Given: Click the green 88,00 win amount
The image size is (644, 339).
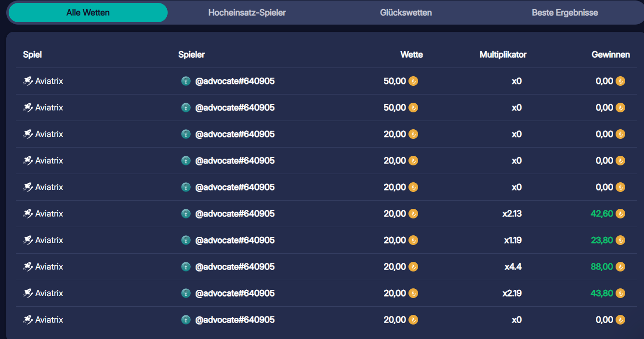Looking at the screenshot, I should click(x=602, y=267).
